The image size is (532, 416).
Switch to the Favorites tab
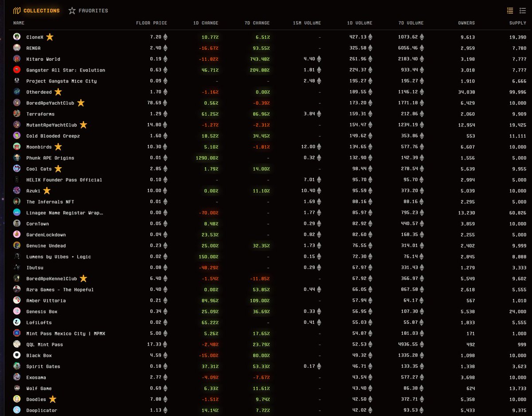pos(88,11)
